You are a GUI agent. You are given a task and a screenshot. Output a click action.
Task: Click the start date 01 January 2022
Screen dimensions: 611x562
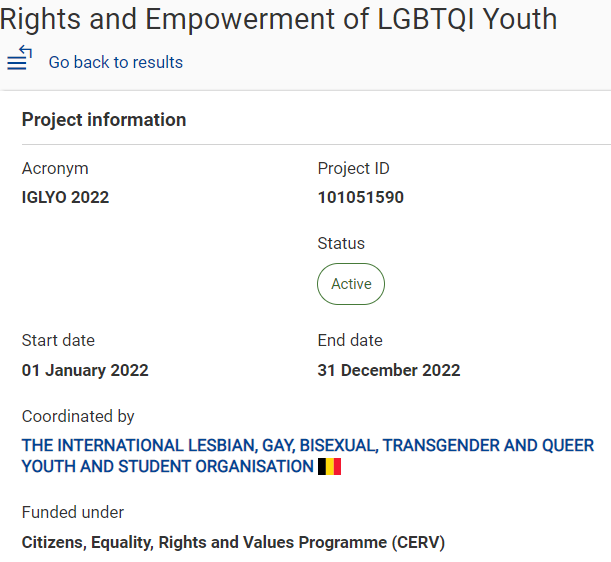pyautogui.click(x=85, y=370)
